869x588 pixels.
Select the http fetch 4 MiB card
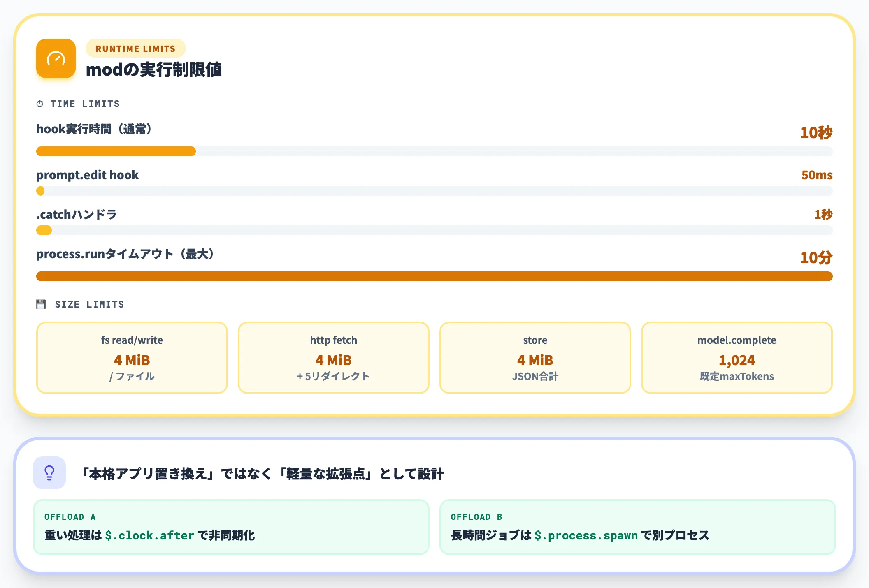click(x=334, y=358)
